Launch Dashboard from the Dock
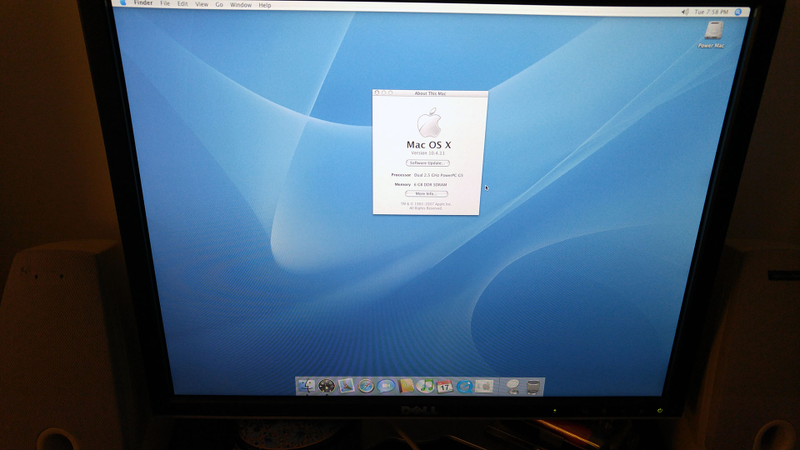 (327, 386)
